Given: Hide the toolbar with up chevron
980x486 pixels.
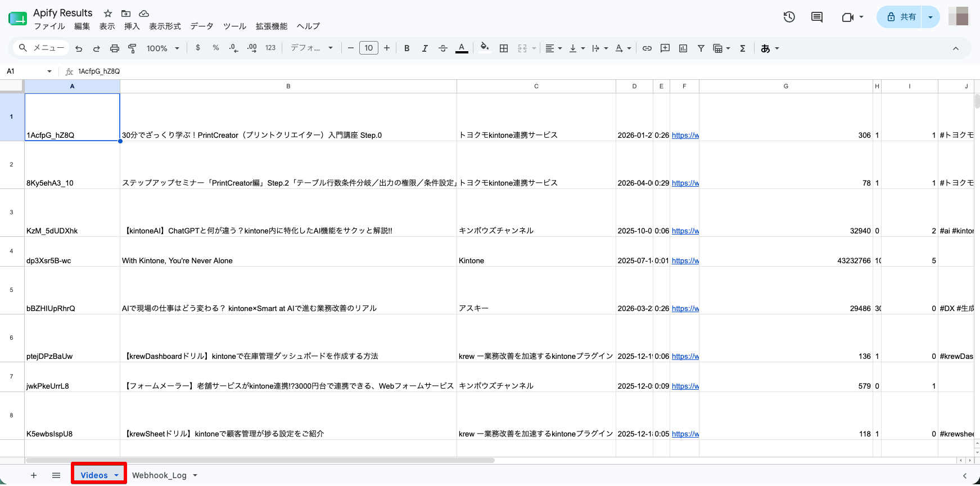Looking at the screenshot, I should pos(956,48).
